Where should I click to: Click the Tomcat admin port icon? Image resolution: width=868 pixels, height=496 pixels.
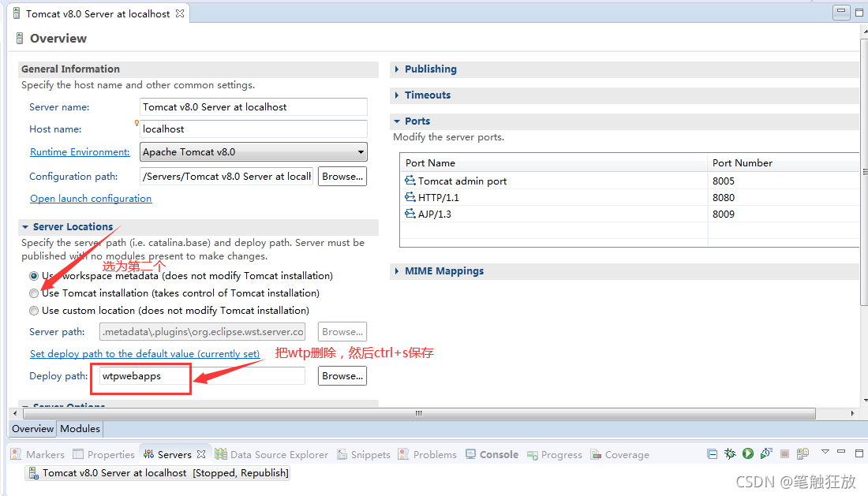(x=410, y=181)
